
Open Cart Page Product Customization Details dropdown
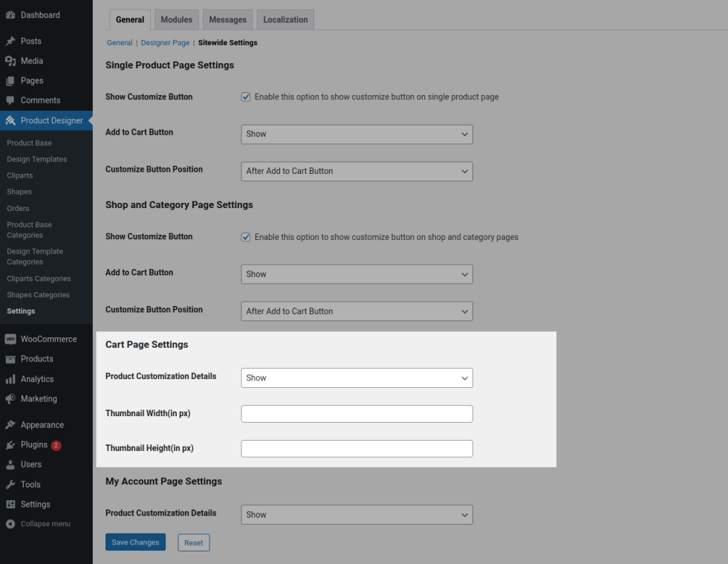tap(357, 378)
